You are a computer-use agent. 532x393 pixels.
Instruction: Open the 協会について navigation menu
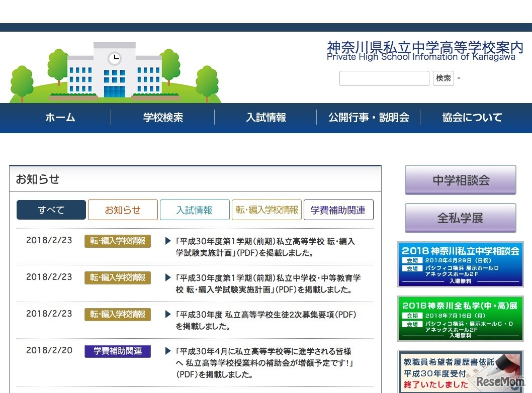(x=472, y=118)
